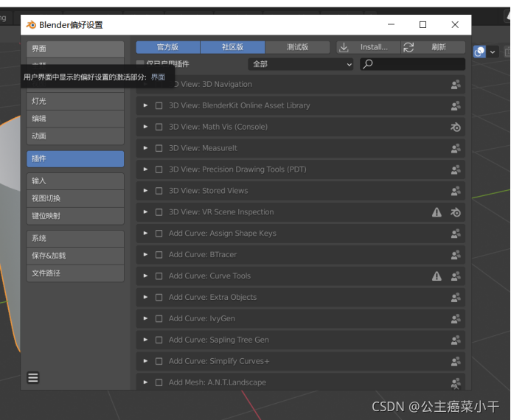This screenshot has height=420, width=511.
Task: Enable MeasureIt add-on checkbox
Action: 159,148
